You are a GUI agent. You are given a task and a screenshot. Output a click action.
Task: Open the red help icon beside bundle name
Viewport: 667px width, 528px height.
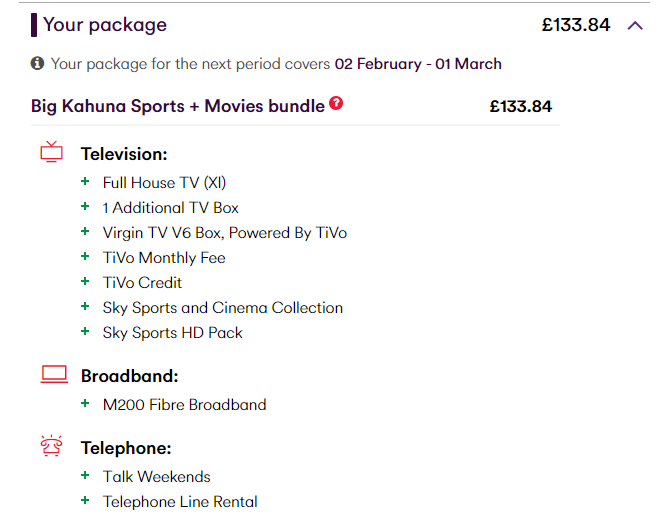point(336,103)
